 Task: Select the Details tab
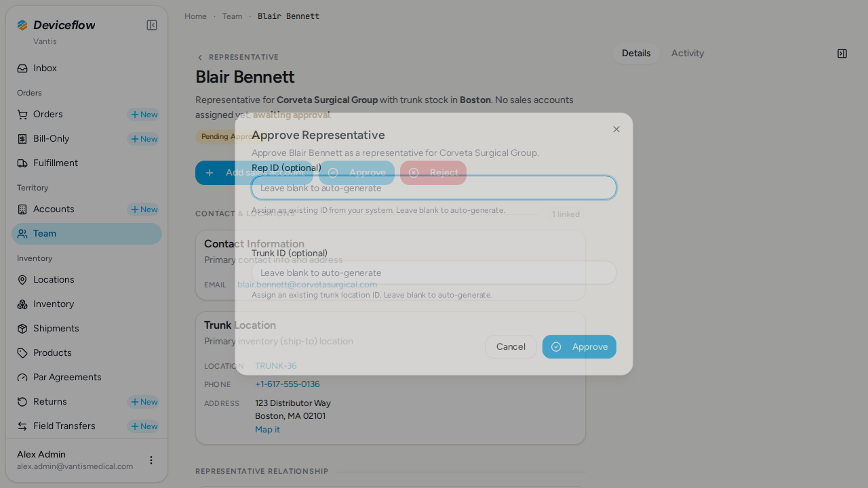coord(636,54)
